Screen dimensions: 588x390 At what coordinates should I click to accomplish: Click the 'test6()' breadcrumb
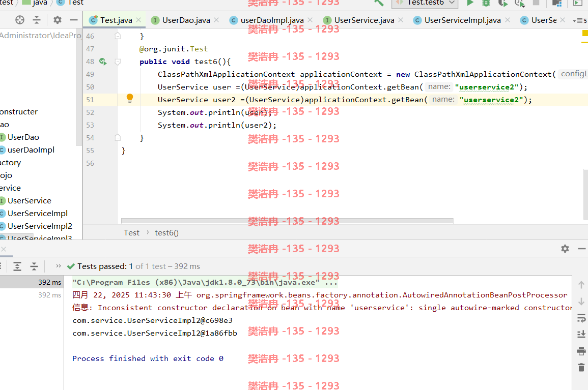166,233
